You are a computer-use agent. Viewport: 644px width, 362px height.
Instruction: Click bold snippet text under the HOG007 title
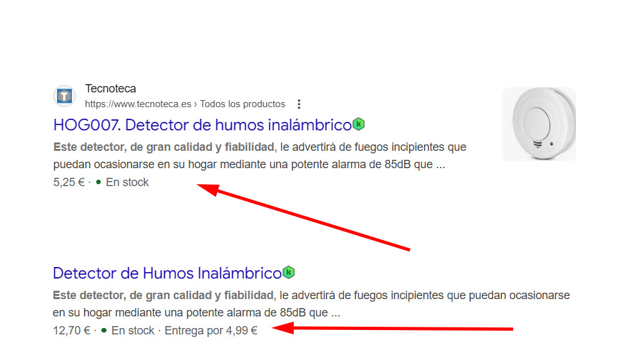click(x=164, y=147)
